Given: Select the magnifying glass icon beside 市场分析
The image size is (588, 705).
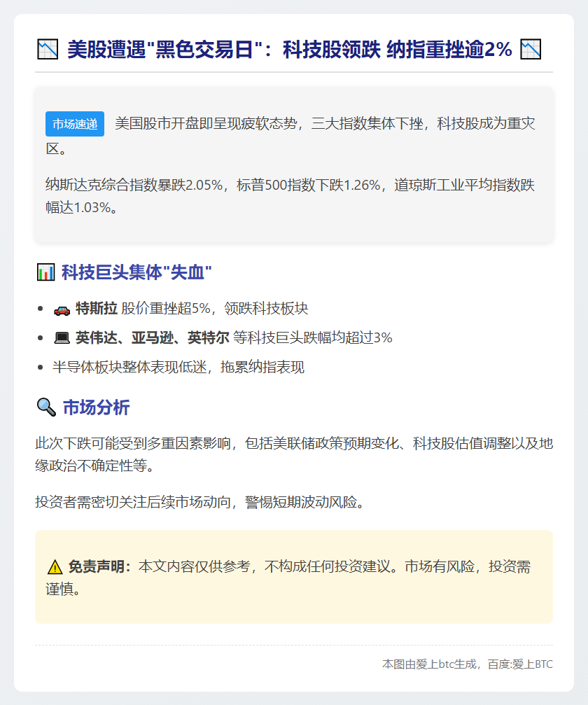Looking at the screenshot, I should click(45, 406).
